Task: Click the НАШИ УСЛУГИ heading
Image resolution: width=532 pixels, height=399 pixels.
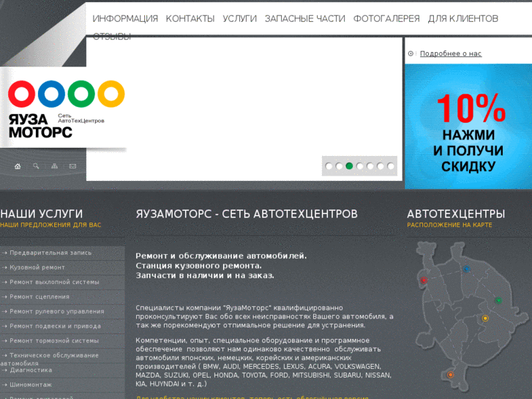Action: tap(42, 214)
